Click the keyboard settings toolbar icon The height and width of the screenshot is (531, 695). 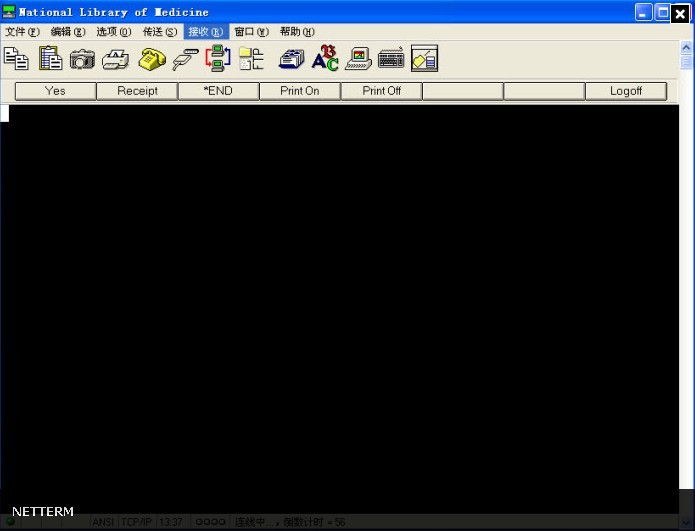point(391,59)
